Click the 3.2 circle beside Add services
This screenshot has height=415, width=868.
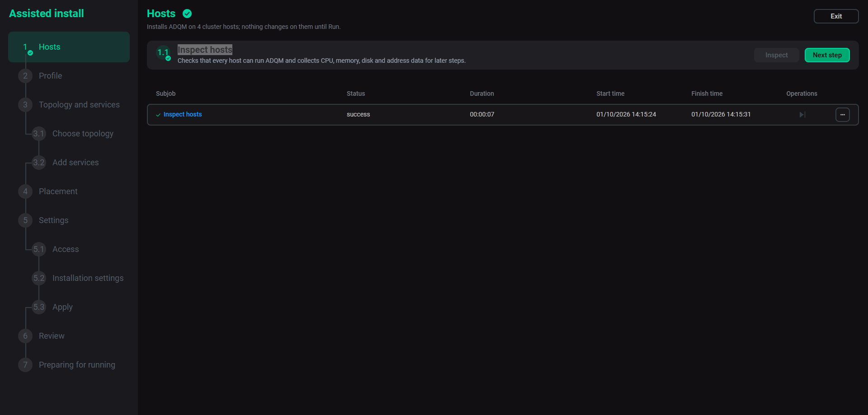coord(39,163)
